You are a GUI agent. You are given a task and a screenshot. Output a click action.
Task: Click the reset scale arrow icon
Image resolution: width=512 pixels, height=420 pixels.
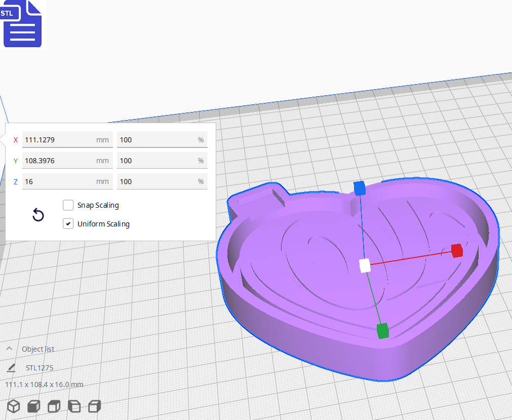click(x=38, y=215)
